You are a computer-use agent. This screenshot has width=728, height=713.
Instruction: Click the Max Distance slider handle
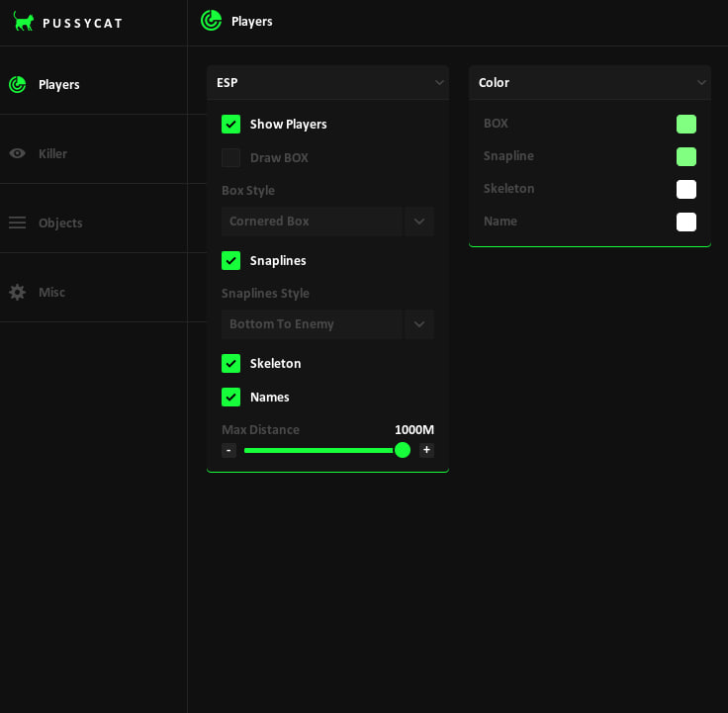click(403, 450)
